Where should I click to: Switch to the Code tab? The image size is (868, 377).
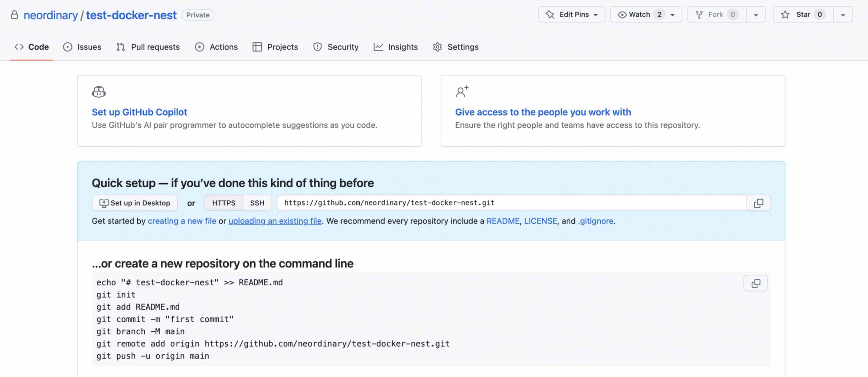click(32, 47)
